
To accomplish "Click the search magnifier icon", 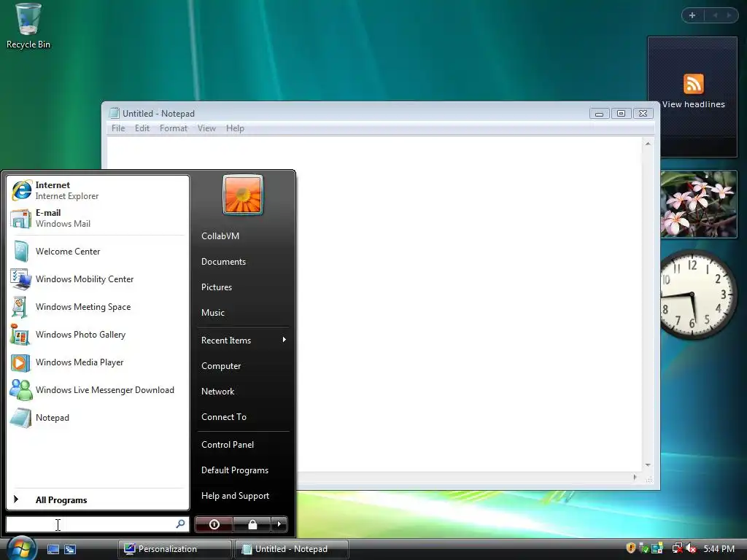I will 180,524.
